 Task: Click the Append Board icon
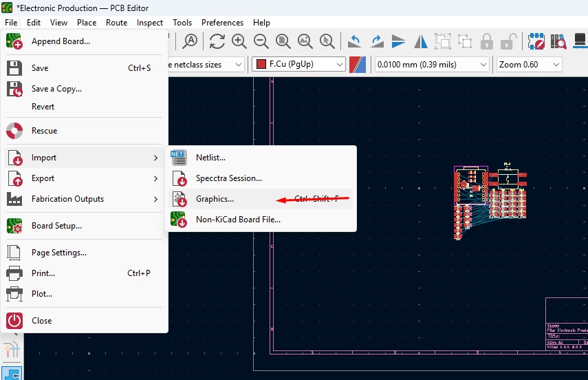pyautogui.click(x=14, y=41)
